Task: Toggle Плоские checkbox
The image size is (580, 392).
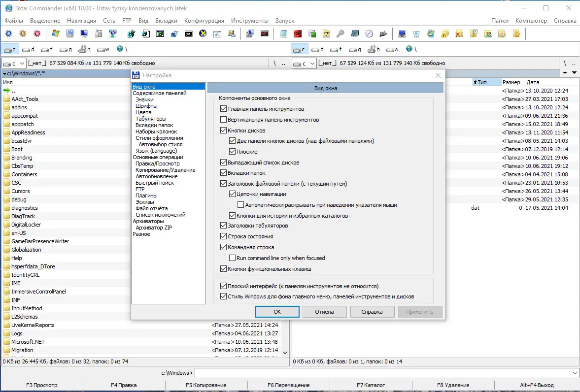Action: [x=232, y=151]
